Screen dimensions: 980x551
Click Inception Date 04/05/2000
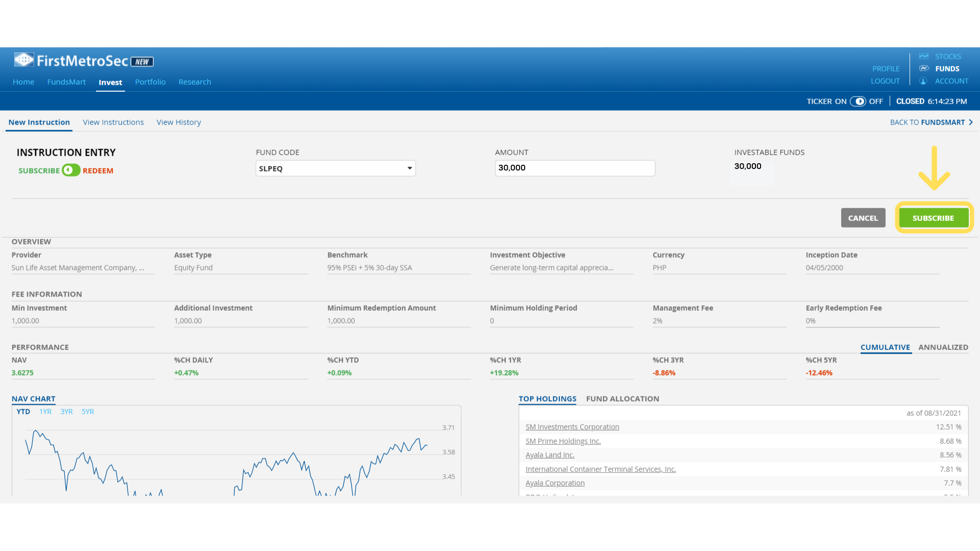(x=824, y=268)
